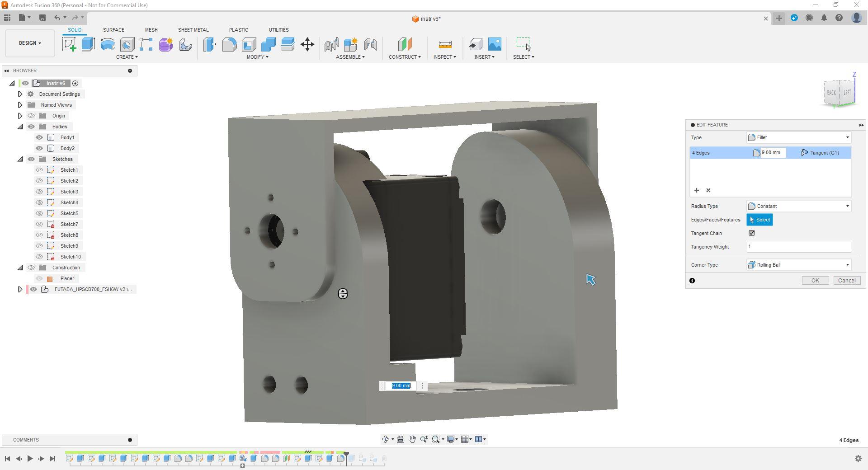Switch to the UTILITIES tab

278,30
